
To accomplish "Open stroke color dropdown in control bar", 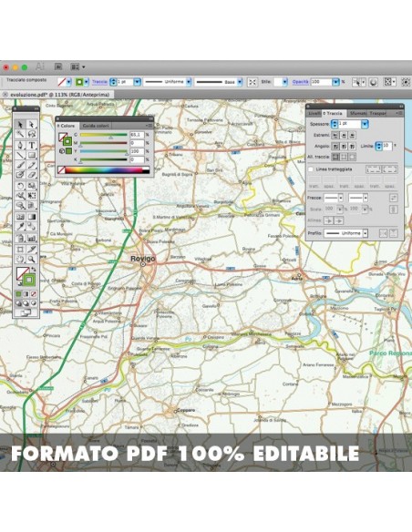I will coord(87,82).
